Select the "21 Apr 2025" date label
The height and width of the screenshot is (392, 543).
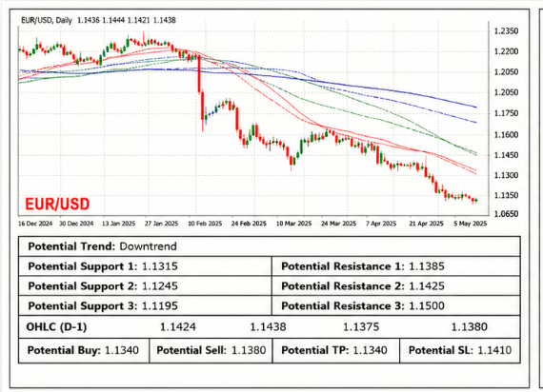coord(426,224)
